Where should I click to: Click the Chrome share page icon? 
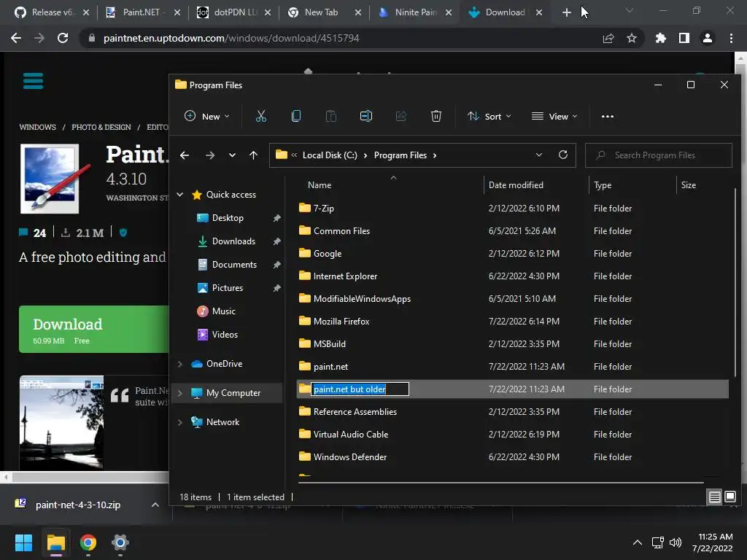pyautogui.click(x=608, y=38)
